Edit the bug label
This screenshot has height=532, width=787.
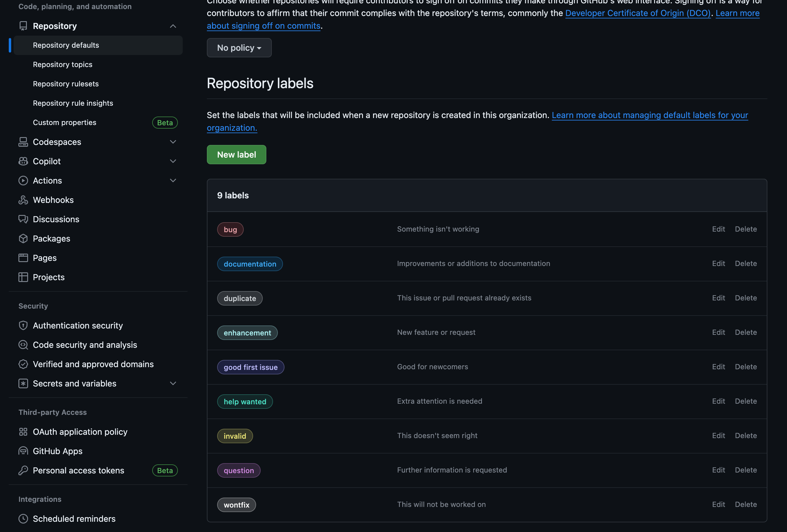click(718, 229)
